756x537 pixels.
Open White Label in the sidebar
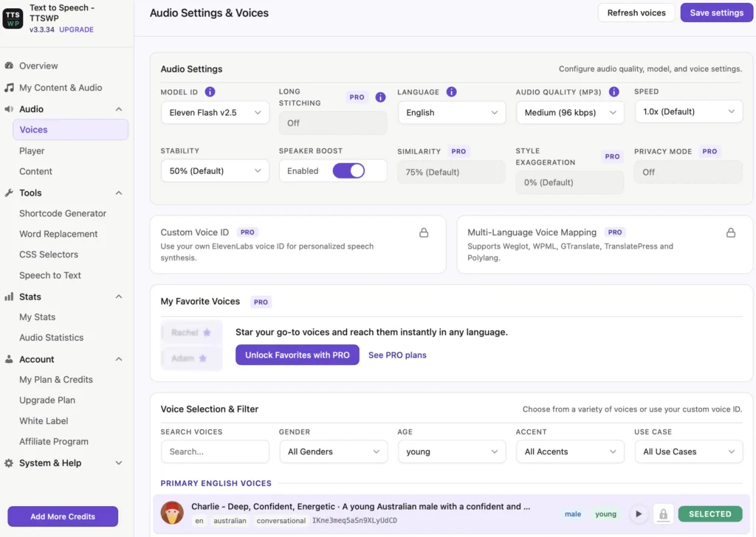(x=44, y=421)
